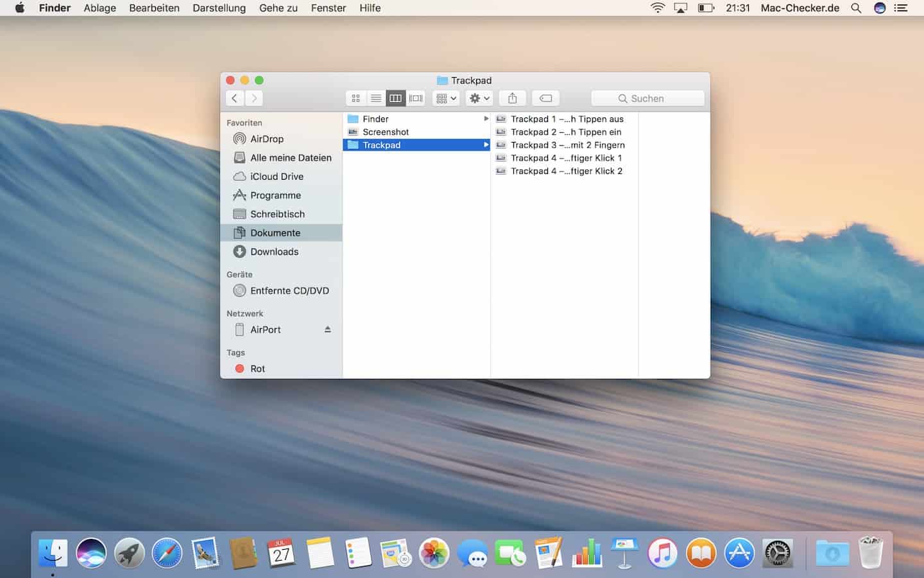The image size is (924, 578).
Task: Select Dokumente in the sidebar
Action: tap(281, 232)
